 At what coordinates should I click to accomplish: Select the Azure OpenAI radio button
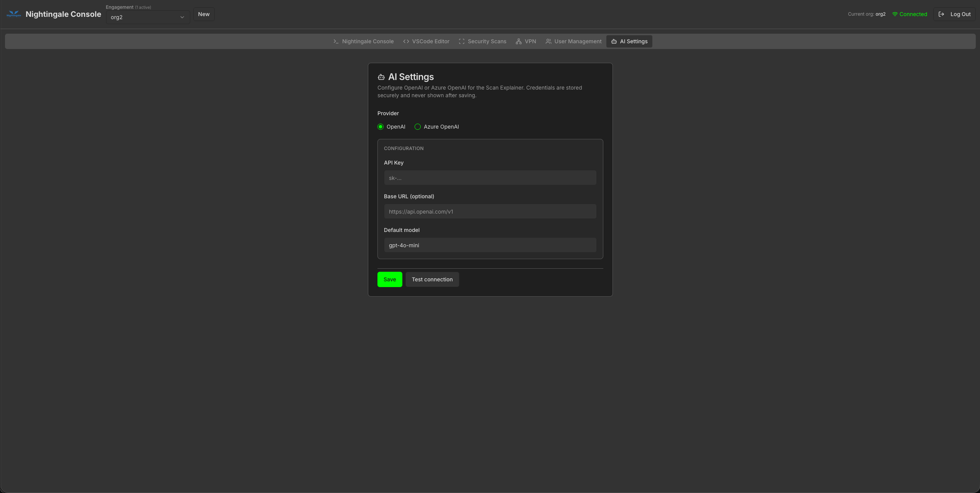(x=418, y=127)
